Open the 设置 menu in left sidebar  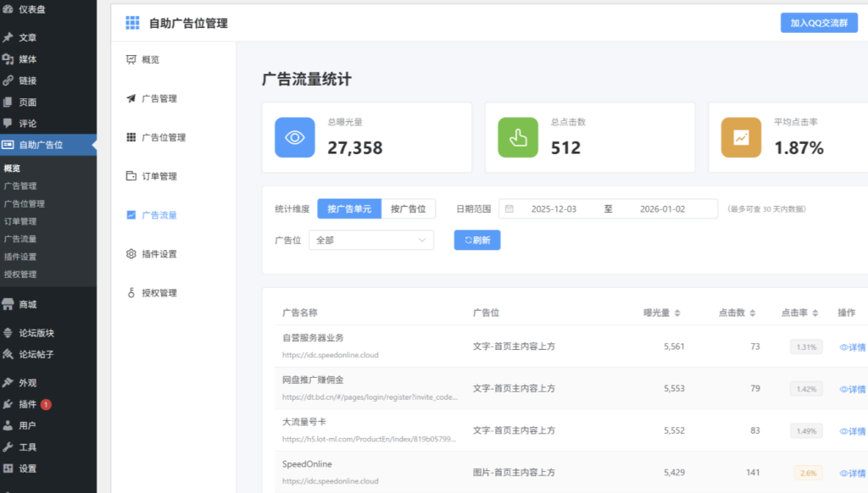point(25,467)
